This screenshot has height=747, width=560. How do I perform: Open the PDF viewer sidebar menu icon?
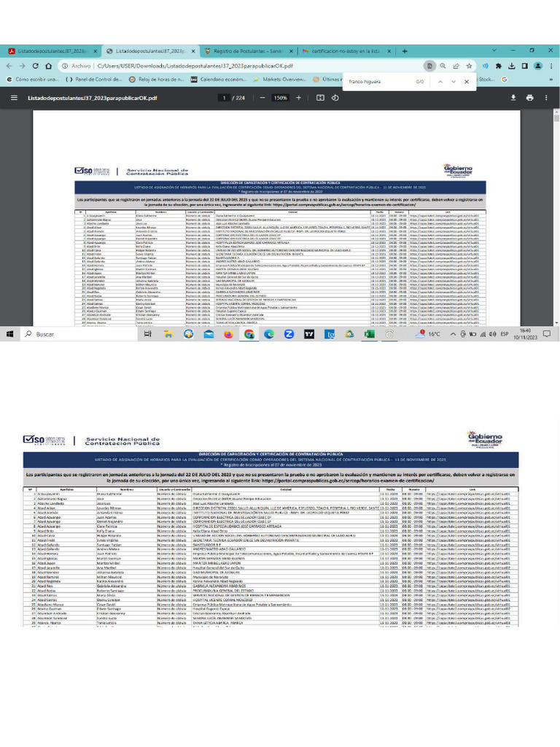point(14,98)
